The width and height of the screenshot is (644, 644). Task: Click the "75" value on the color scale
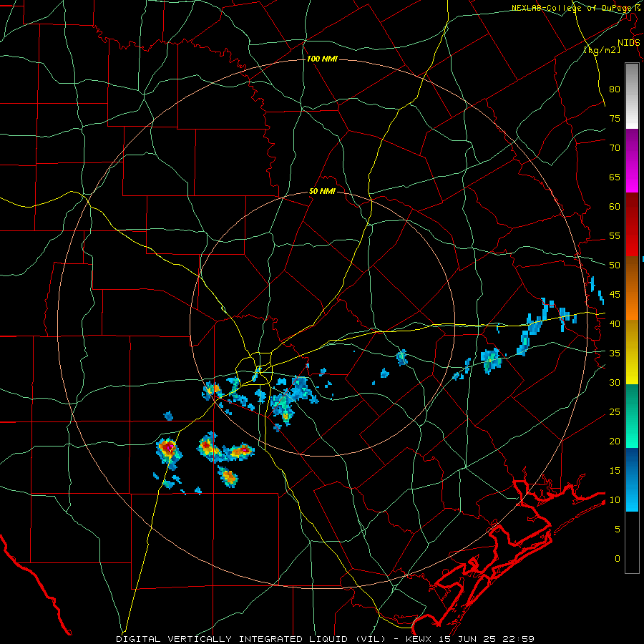(615, 118)
